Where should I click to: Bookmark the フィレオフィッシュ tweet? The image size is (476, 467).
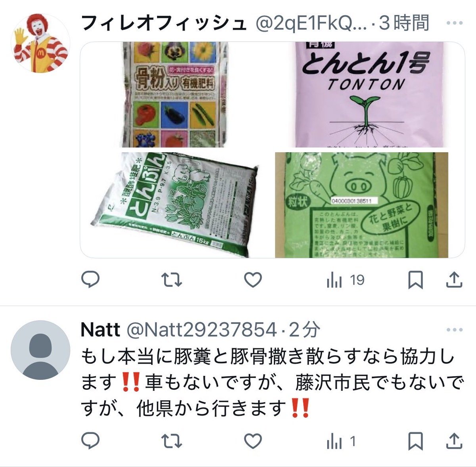click(415, 280)
